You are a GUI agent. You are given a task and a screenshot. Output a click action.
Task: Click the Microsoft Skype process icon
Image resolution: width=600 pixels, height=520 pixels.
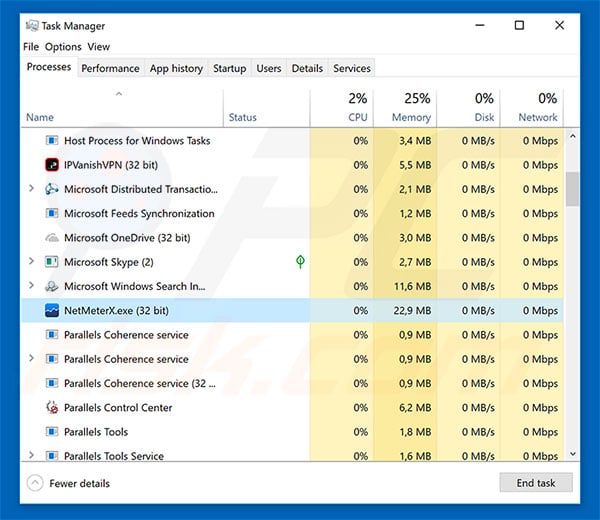[52, 262]
